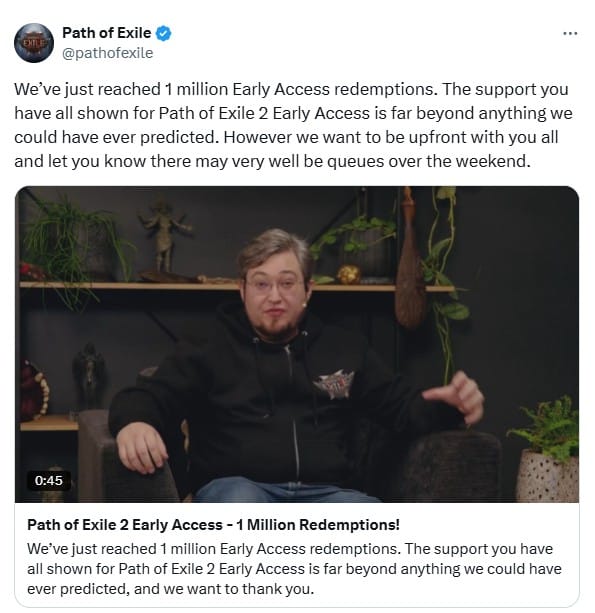595x613 pixels.
Task: Click the blue verified badge
Action: click(163, 33)
